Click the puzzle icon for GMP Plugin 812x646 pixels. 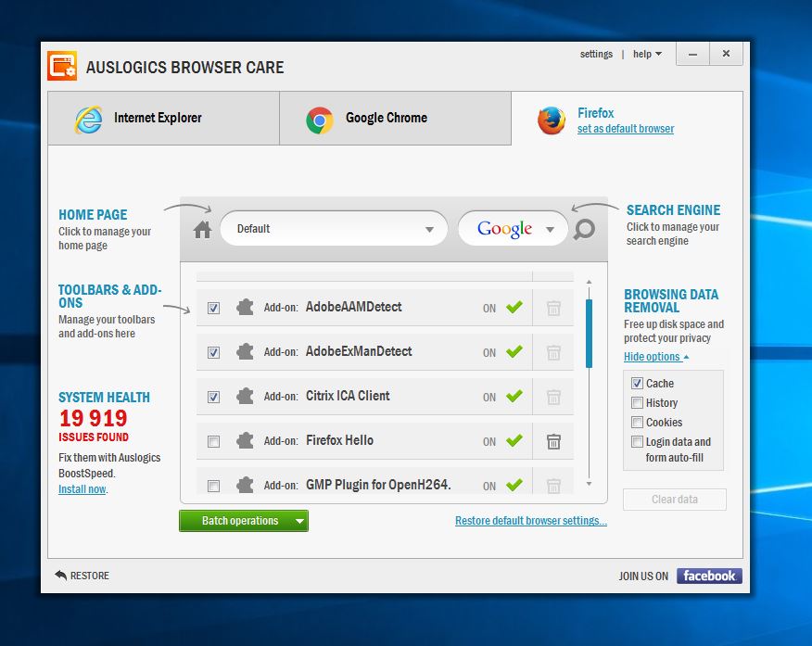[245, 486]
